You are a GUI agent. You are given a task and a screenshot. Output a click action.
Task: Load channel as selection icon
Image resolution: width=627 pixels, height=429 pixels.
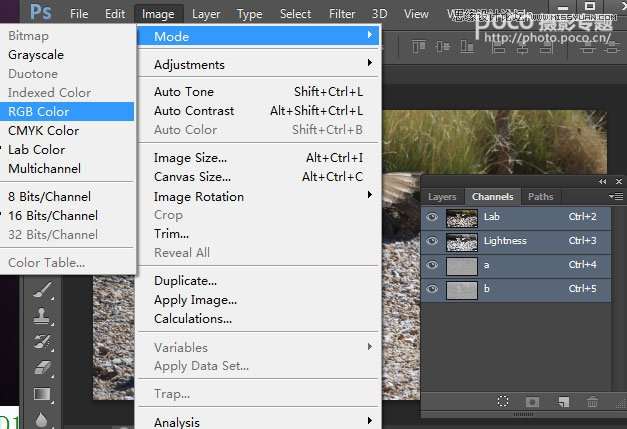[x=503, y=401]
